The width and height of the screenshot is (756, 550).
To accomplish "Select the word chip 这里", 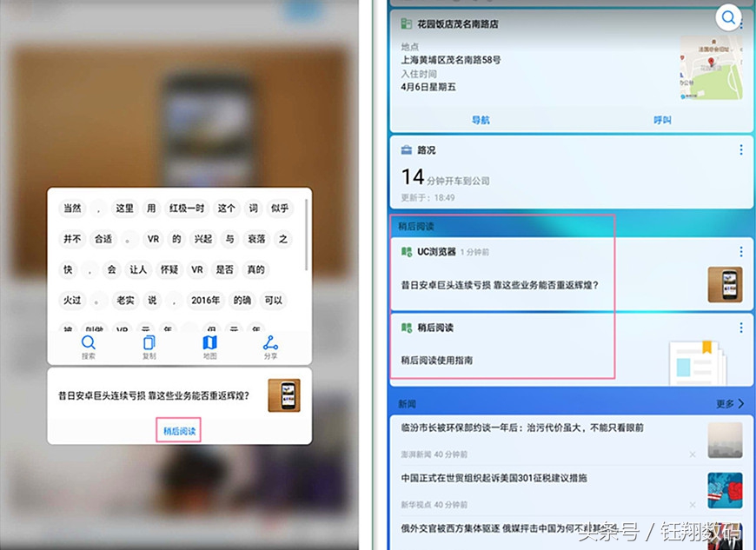I will click(124, 209).
